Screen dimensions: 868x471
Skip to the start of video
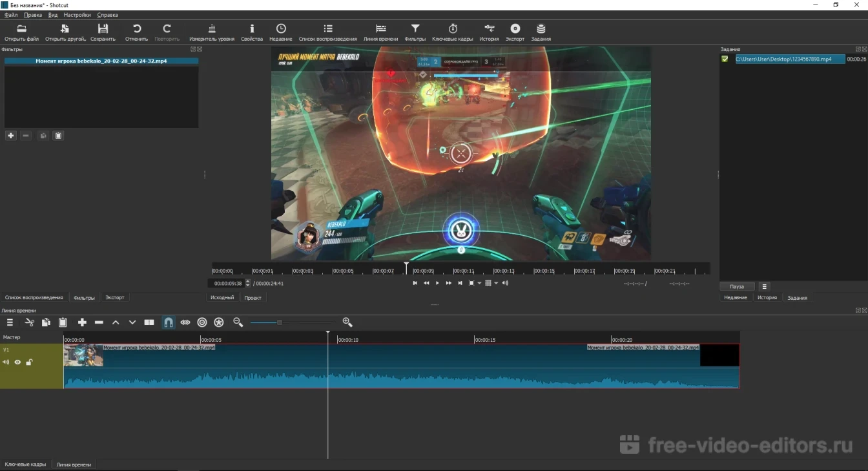click(x=415, y=283)
